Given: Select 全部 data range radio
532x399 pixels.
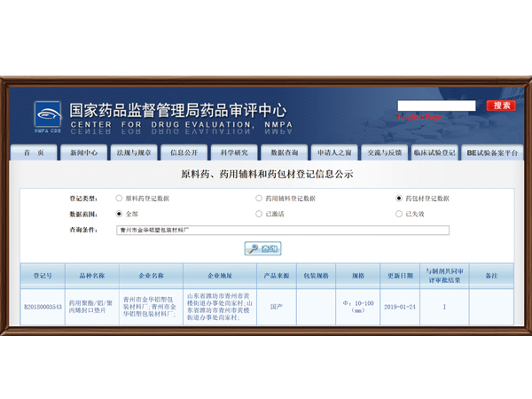Looking at the screenshot, I should [119, 214].
